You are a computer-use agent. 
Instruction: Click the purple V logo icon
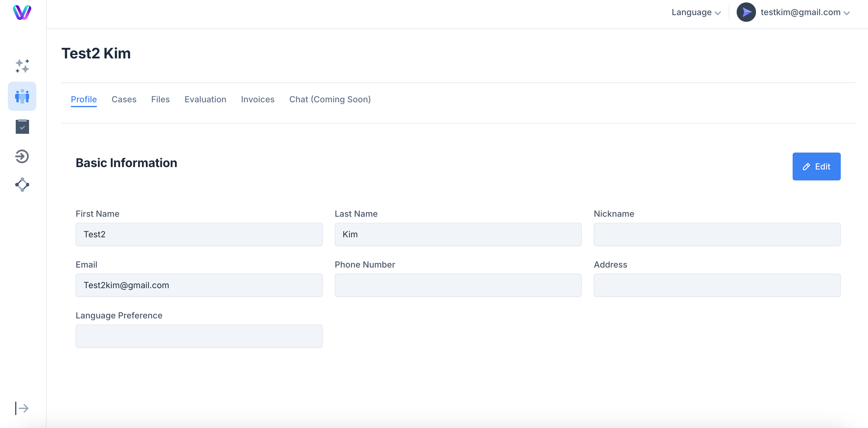pos(22,12)
